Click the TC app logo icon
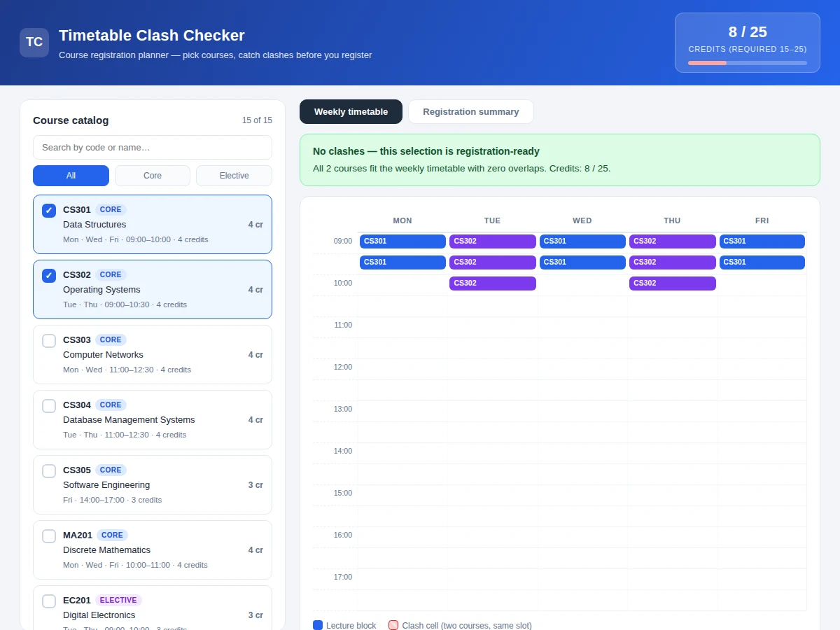The image size is (840, 630). pyautogui.click(x=34, y=43)
